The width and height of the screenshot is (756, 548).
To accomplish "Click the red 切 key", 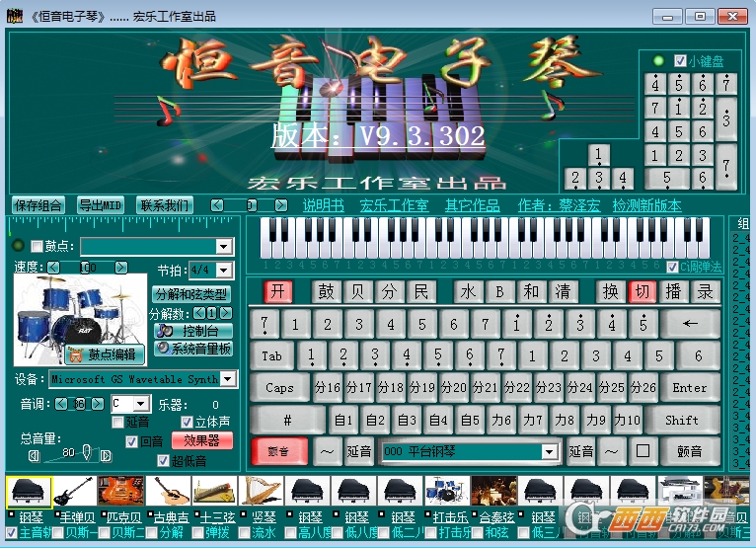I will [642, 291].
